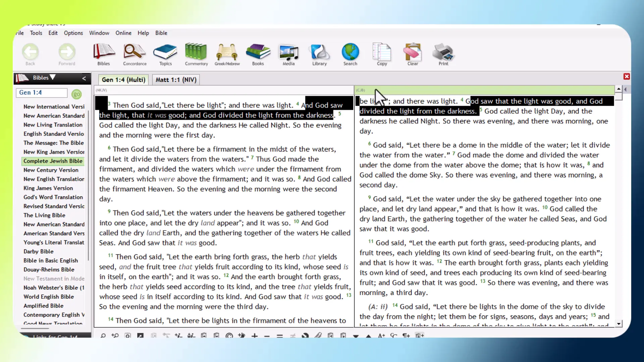Close the pane with the red X

[x=627, y=76]
